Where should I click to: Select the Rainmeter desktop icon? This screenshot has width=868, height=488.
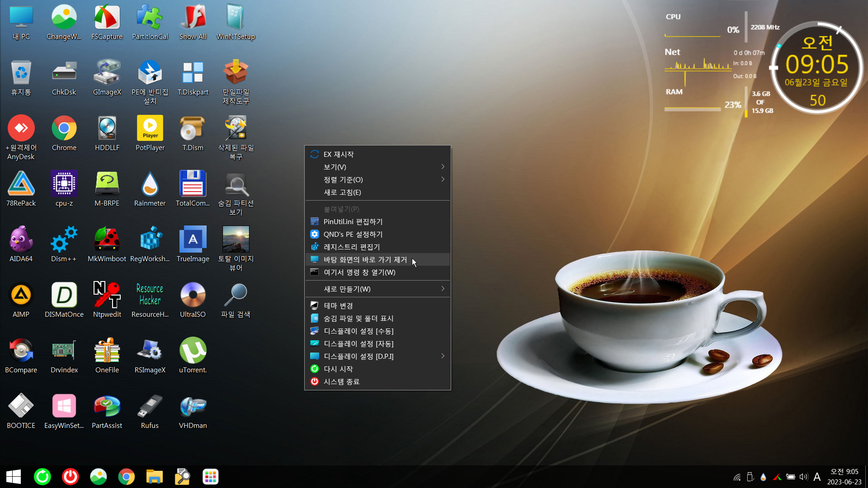point(150,189)
